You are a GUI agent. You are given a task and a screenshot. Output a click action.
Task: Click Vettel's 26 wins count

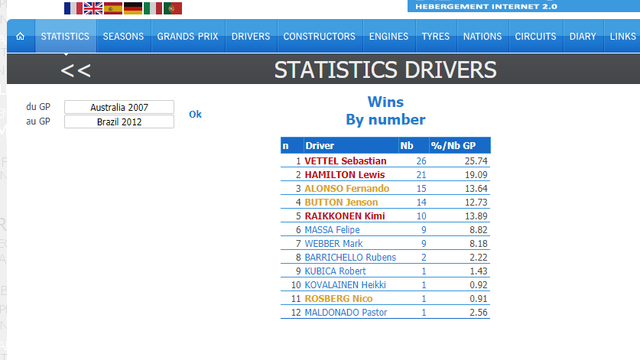[x=421, y=161]
